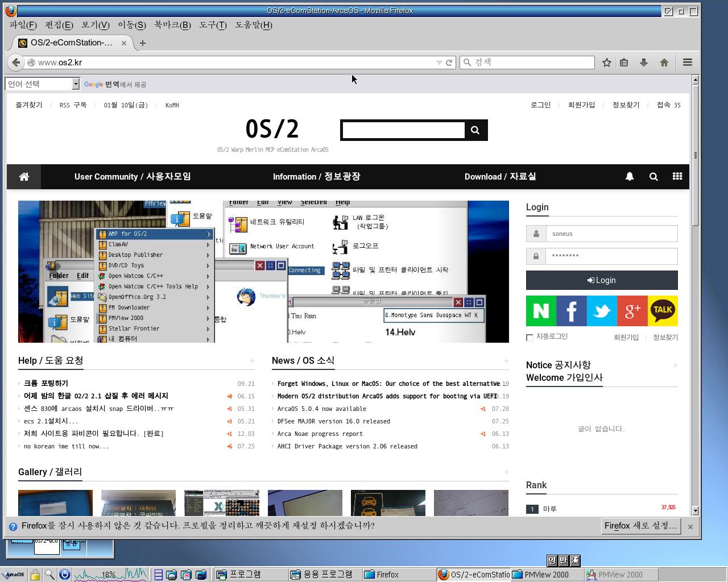Sign in with Naver green N icon
728x582 pixels.
541,311
